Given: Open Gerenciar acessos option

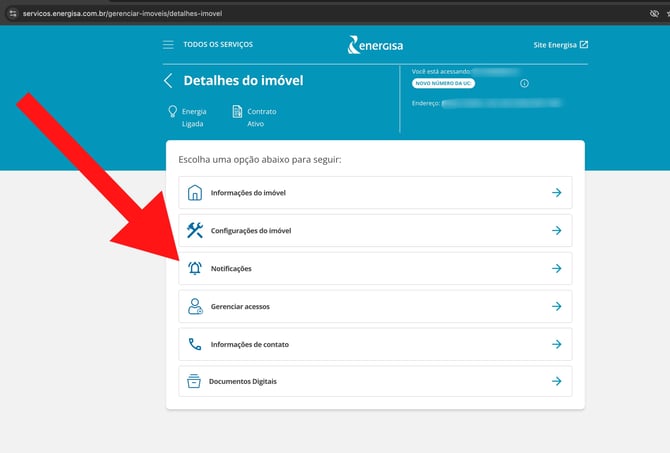Looking at the screenshot, I should 375,306.
